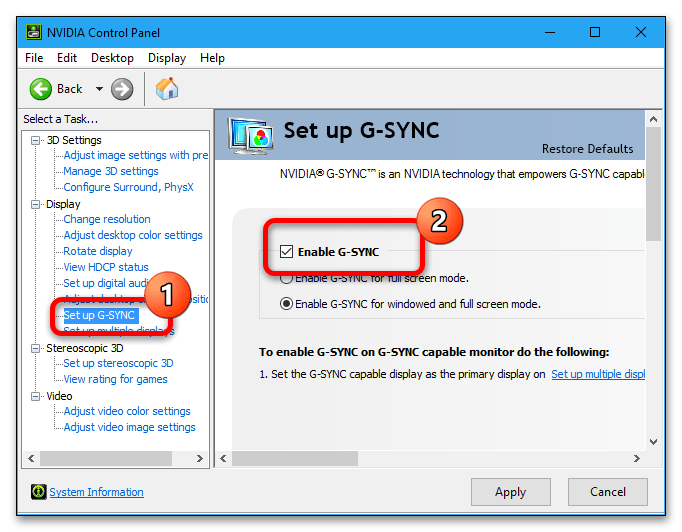The height and width of the screenshot is (532, 682).
Task: Go to the Home house icon
Action: point(167,89)
